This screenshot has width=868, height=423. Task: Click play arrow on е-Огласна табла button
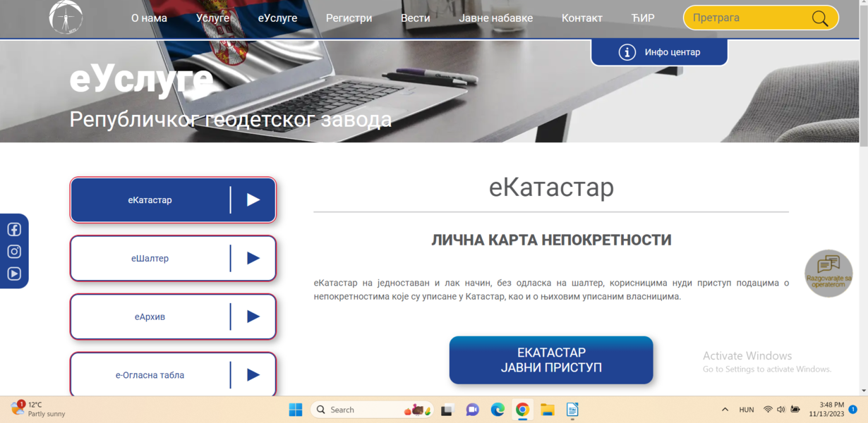(253, 375)
